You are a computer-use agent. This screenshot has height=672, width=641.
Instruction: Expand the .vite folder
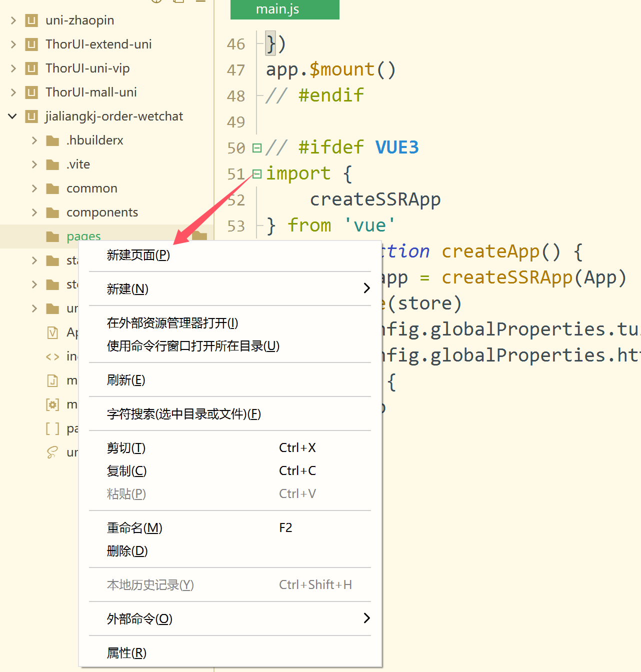coord(34,164)
